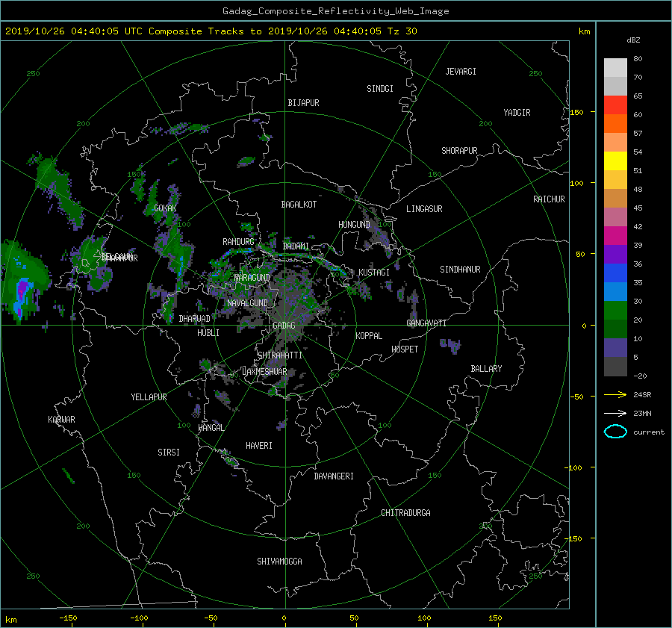Click the JEVARGI city label
Image resolution: width=672 pixels, height=628 pixels.
(461, 72)
